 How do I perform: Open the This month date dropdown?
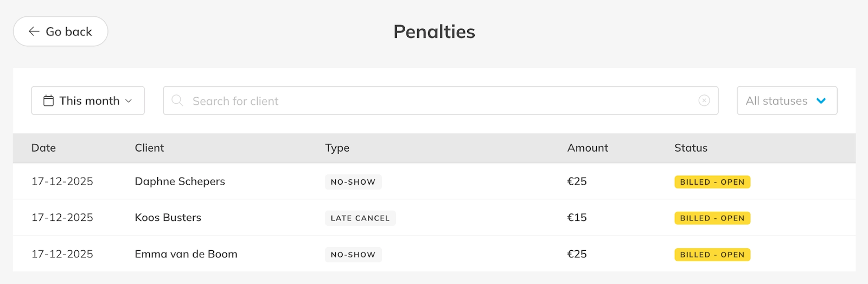[88, 101]
